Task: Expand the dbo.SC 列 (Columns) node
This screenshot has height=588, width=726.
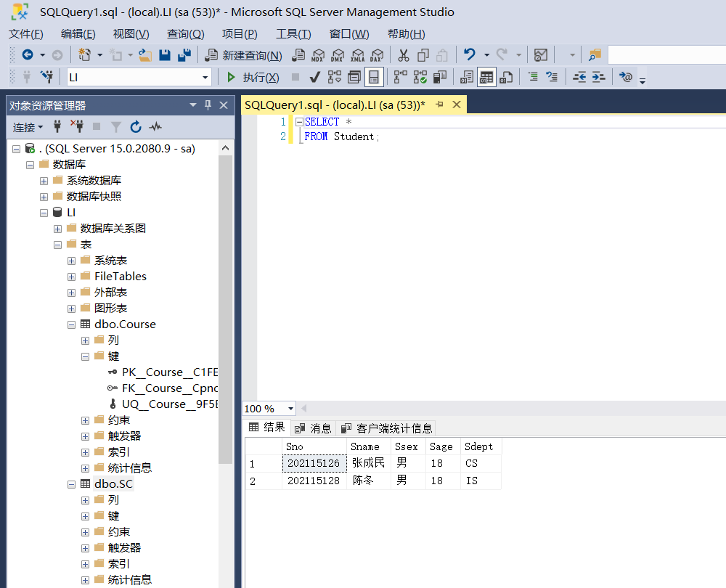Action: (85, 499)
